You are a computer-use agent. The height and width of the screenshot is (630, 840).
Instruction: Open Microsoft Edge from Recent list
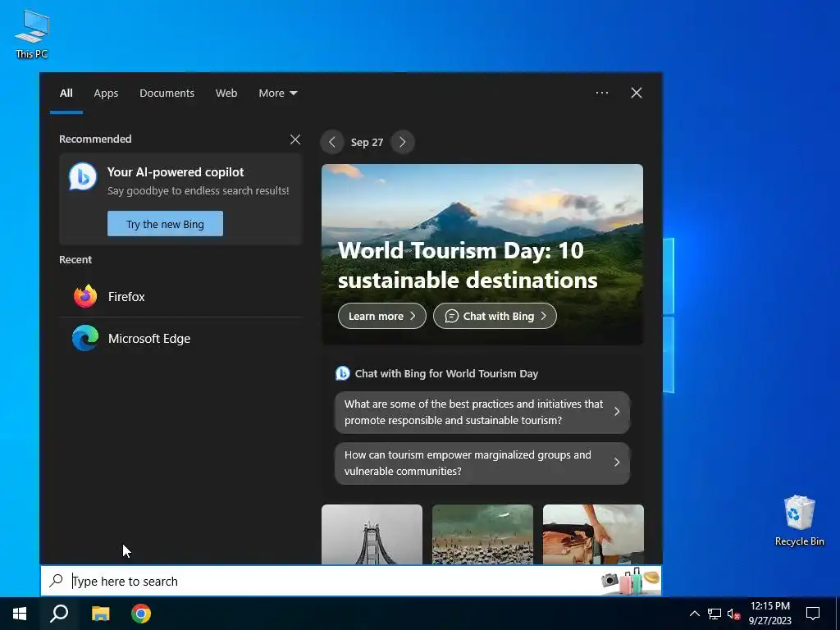[x=180, y=339]
